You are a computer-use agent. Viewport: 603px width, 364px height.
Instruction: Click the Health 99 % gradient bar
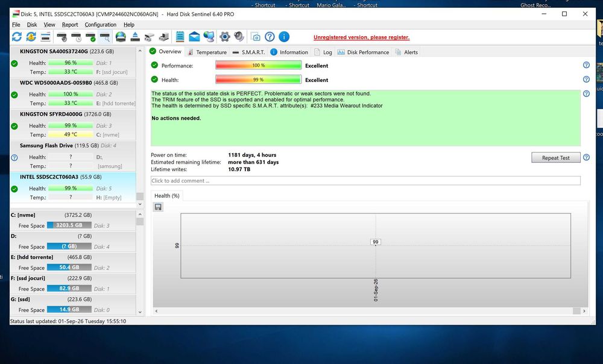pos(259,80)
